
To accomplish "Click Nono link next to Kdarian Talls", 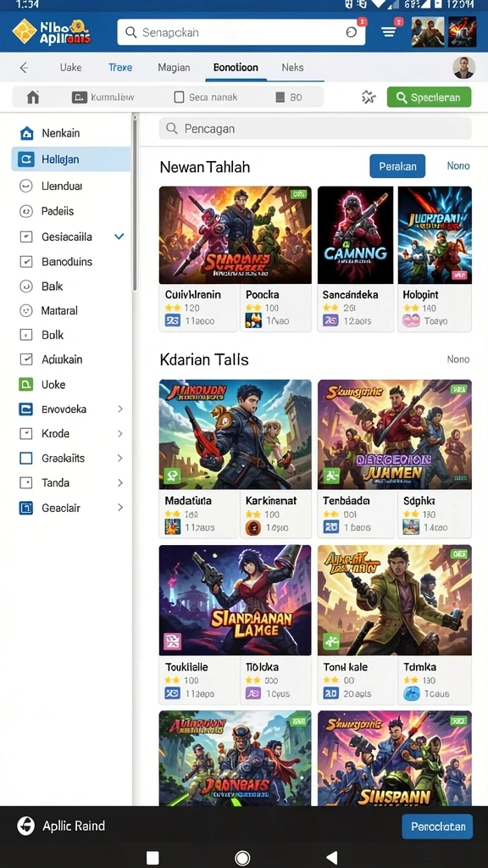I will [458, 359].
